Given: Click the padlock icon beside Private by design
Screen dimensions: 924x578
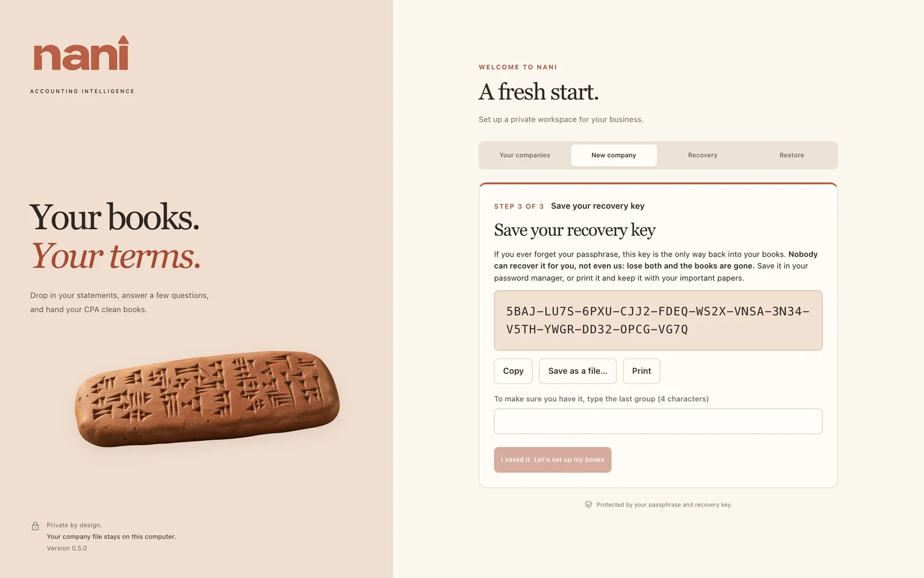Looking at the screenshot, I should (35, 526).
